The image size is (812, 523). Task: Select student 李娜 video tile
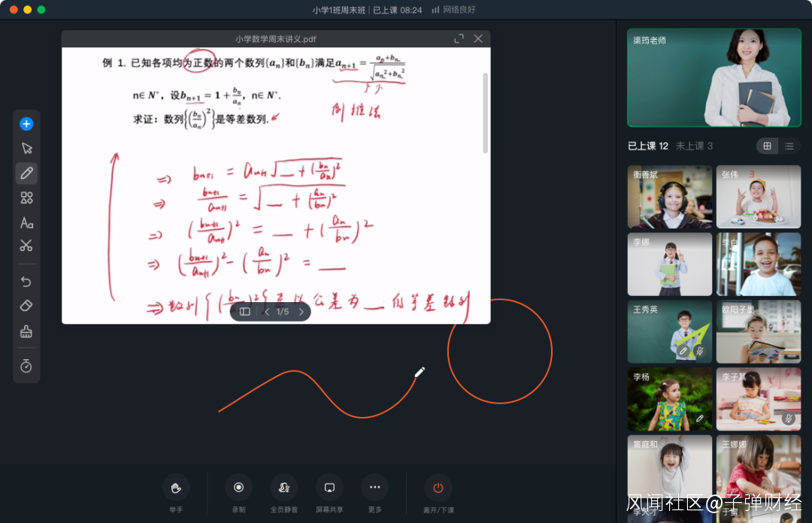(x=670, y=264)
